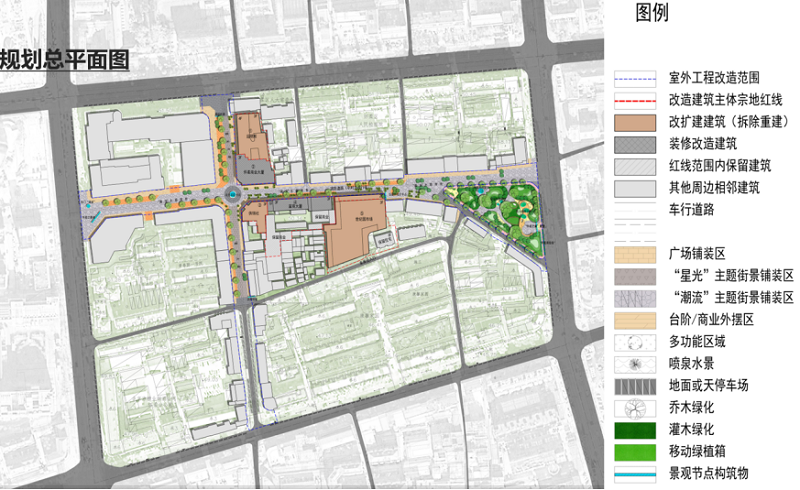Click the 乔木绿化 tree symbol icon
The height and width of the screenshot is (490, 800).
(635, 407)
